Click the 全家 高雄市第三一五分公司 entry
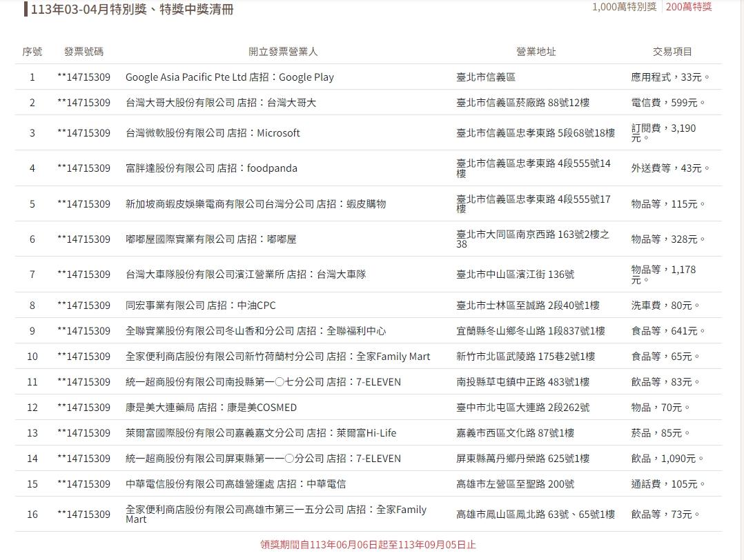 click(275, 514)
